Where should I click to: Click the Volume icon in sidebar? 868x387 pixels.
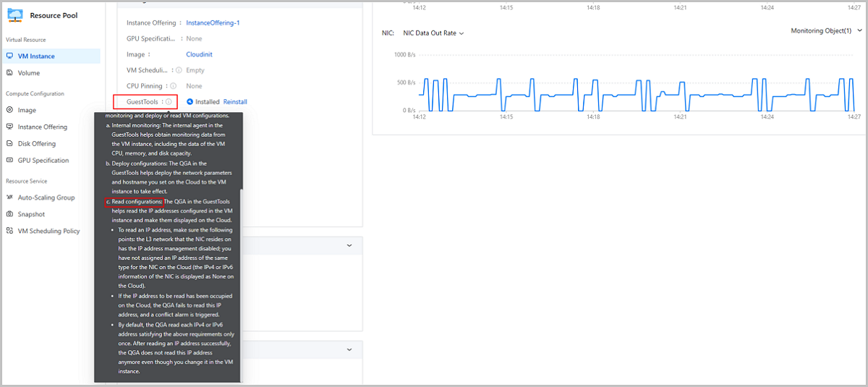[10, 73]
